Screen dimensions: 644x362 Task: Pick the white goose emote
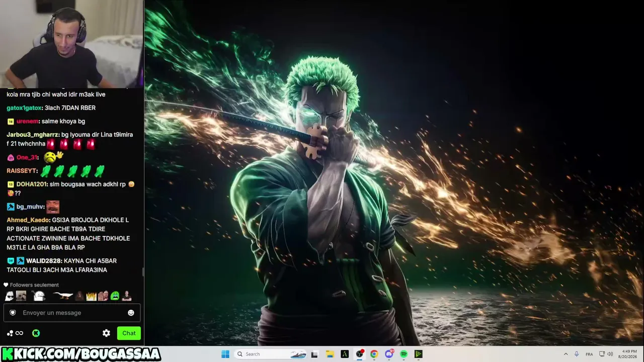point(63,296)
